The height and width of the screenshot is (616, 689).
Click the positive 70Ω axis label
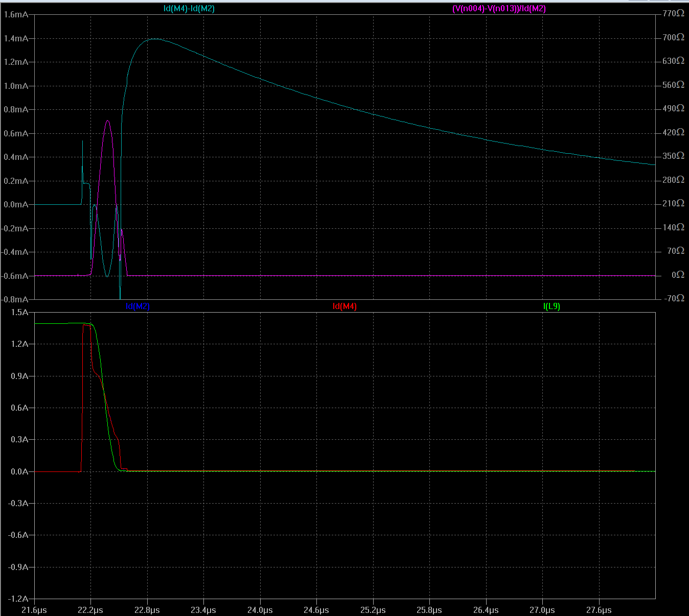[676, 251]
